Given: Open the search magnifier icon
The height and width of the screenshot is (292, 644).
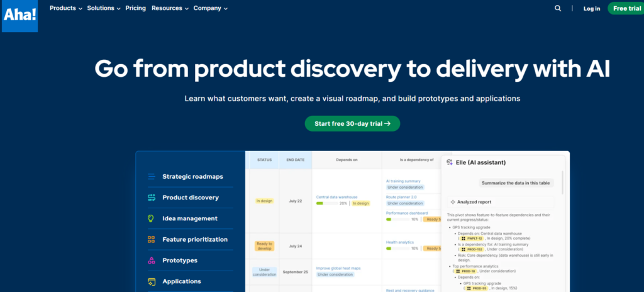Looking at the screenshot, I should (558, 8).
